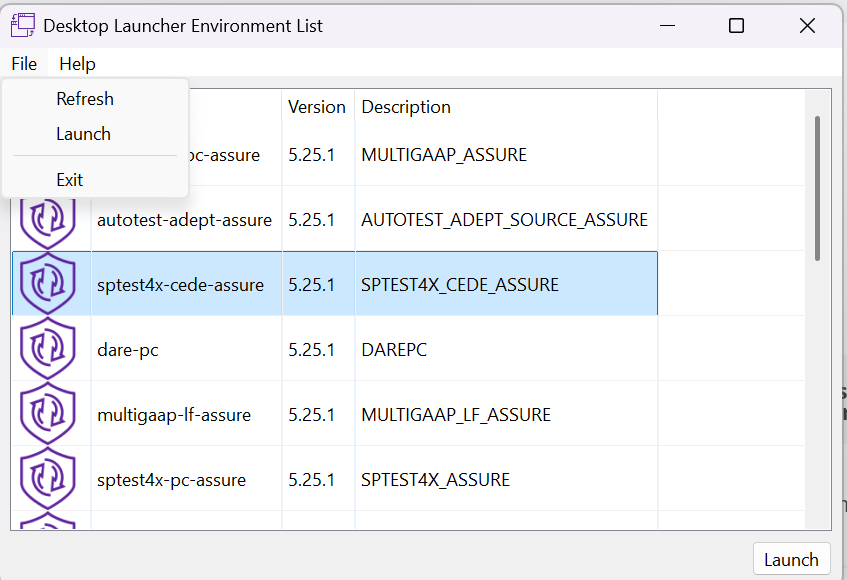Click the Description column header
847x580 pixels.
[x=405, y=106]
